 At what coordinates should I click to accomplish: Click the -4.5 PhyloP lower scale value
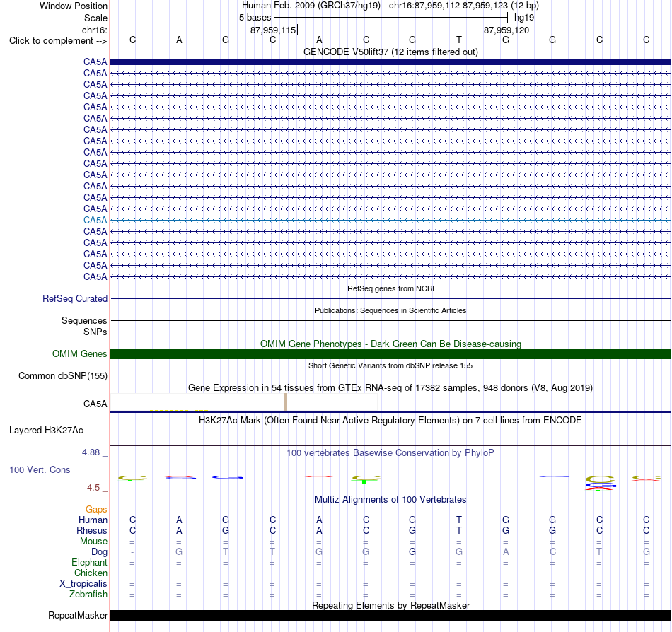coord(92,487)
